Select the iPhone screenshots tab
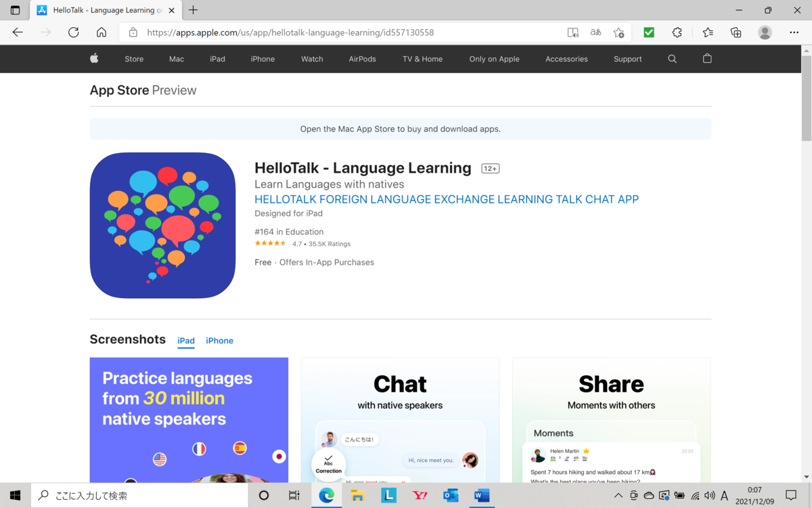The image size is (812, 508). 219,341
